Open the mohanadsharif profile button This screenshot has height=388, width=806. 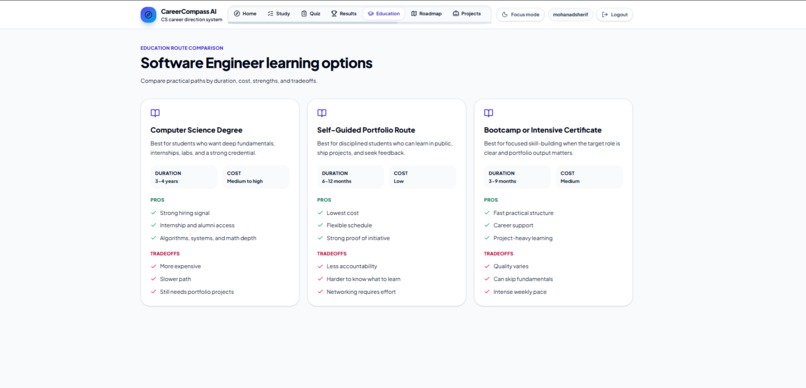570,14
